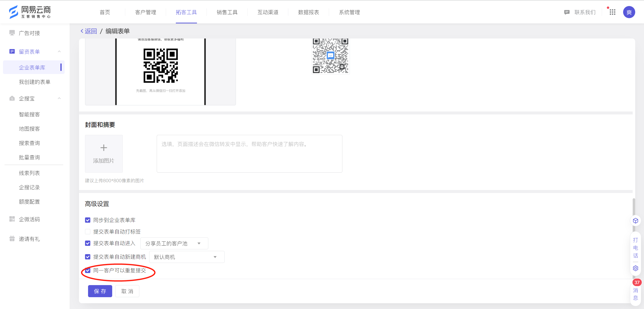The height and width of the screenshot is (309, 644).
Task: Click the 留资表单 form icon
Action: [x=12, y=52]
